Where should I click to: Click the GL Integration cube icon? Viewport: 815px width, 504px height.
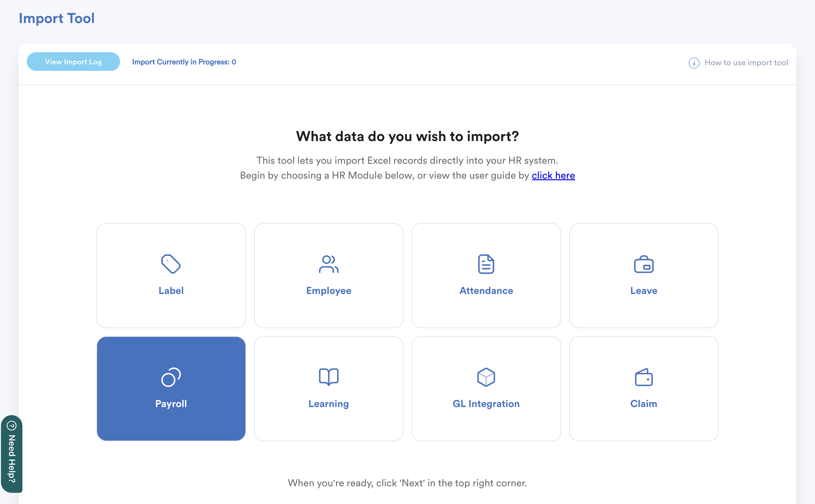[486, 377]
